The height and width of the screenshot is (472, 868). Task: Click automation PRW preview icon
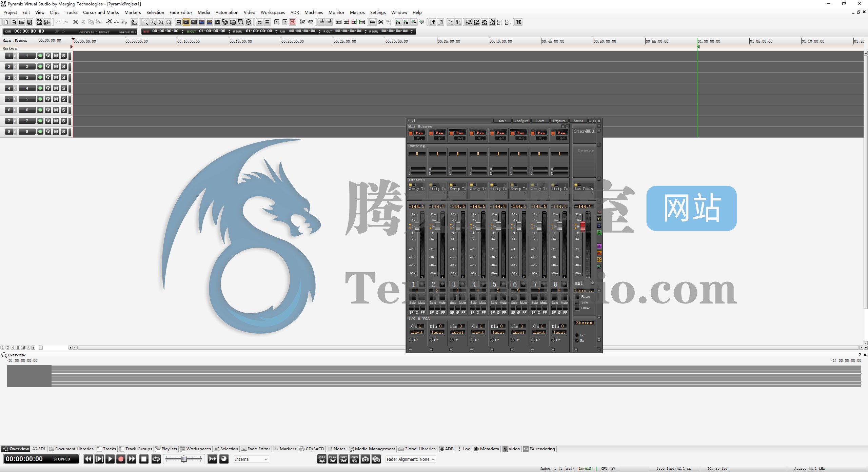tap(354, 459)
